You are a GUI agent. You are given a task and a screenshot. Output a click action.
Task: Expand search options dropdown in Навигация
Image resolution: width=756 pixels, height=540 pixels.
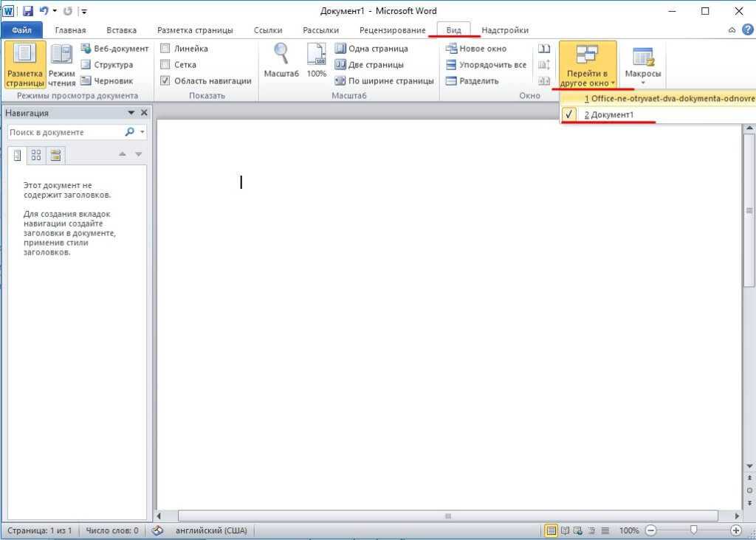click(x=142, y=133)
